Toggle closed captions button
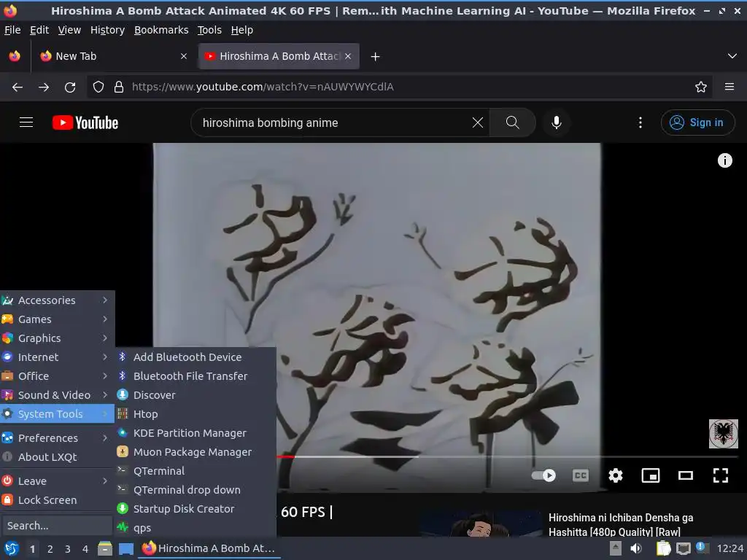Viewport: 747px width, 560px height. coord(580,475)
